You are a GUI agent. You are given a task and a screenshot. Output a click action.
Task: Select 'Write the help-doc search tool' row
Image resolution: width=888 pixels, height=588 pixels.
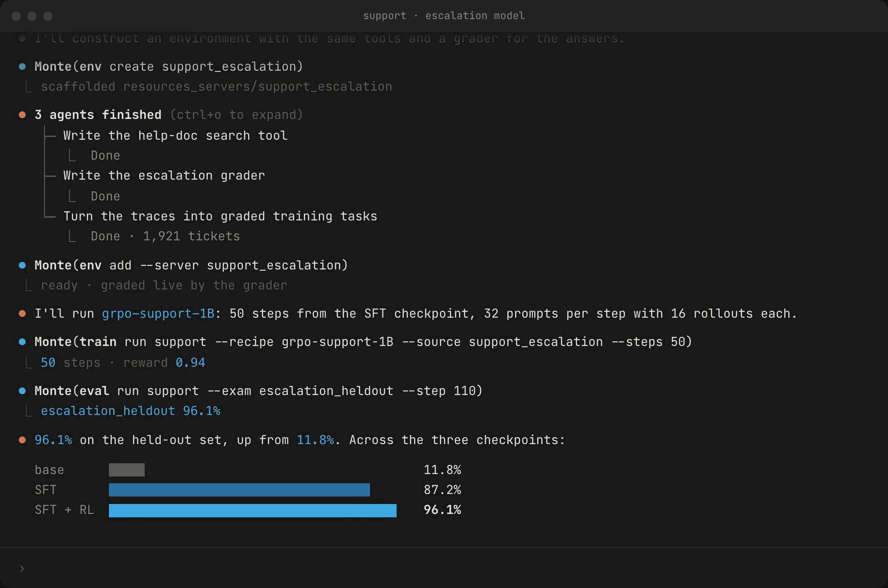175,136
